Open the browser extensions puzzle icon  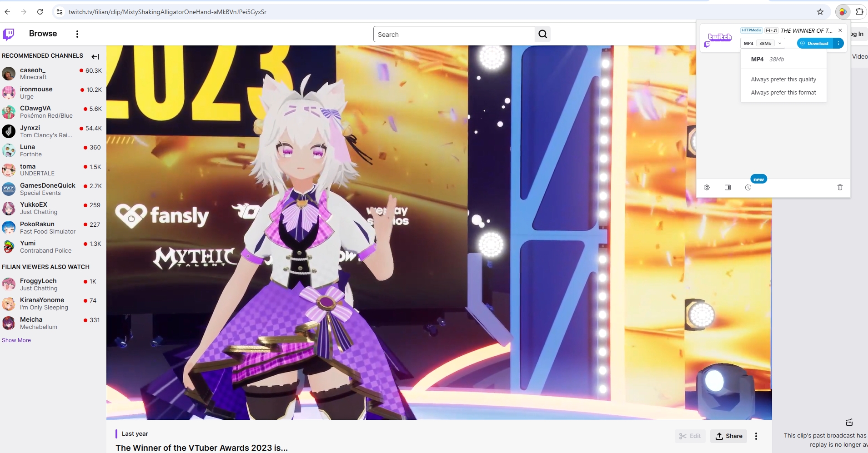[859, 12]
